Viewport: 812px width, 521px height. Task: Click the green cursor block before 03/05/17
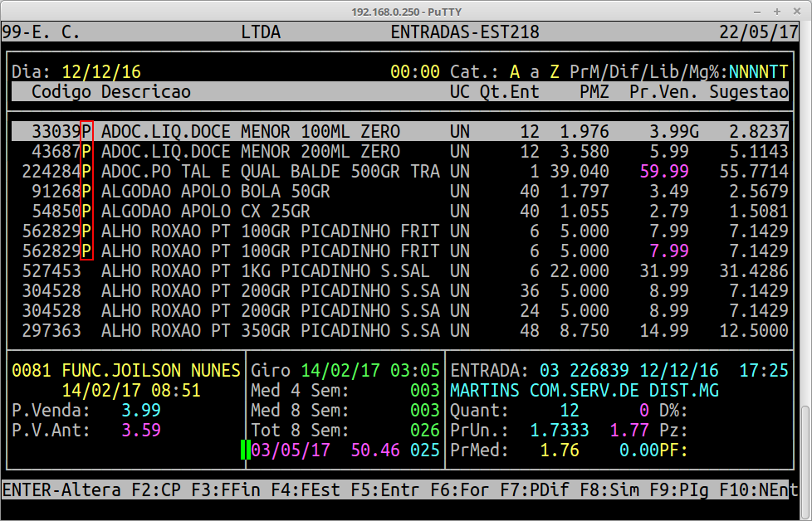click(245, 450)
